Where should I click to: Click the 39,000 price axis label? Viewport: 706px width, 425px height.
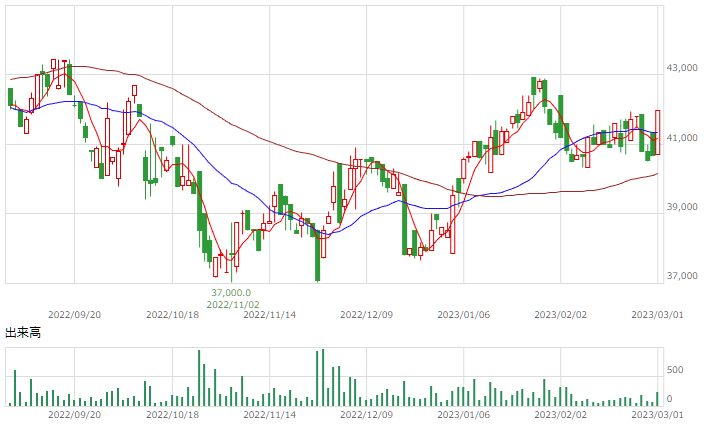pos(682,207)
